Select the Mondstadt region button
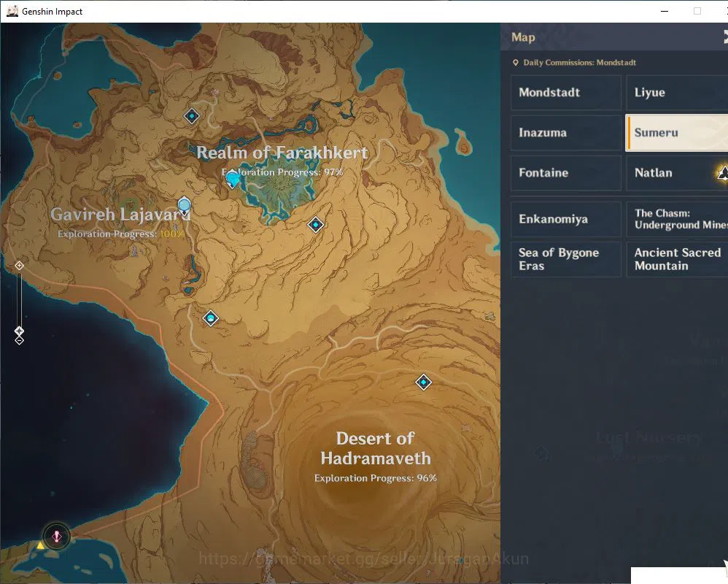728x584 pixels. pos(565,93)
